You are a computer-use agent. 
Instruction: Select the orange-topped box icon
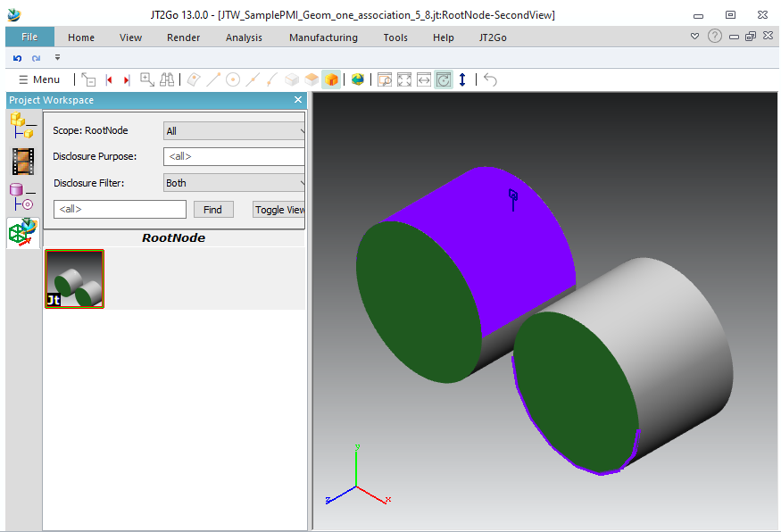click(x=312, y=79)
